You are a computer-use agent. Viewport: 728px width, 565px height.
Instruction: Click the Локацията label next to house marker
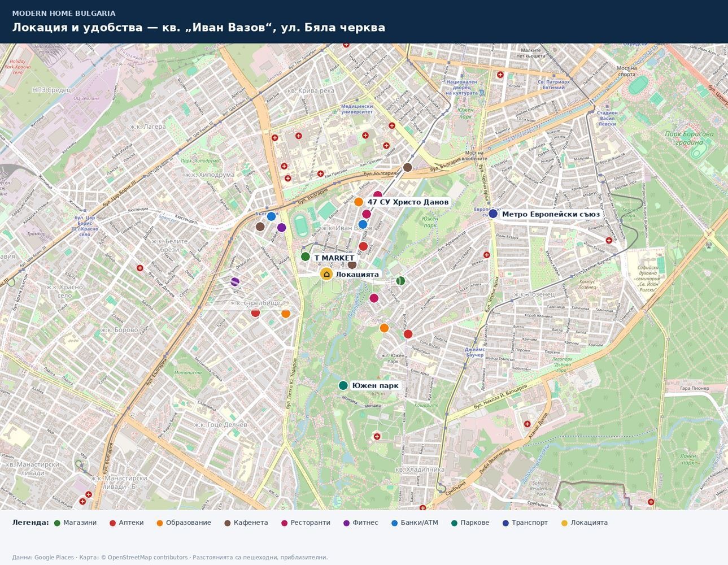[357, 274]
